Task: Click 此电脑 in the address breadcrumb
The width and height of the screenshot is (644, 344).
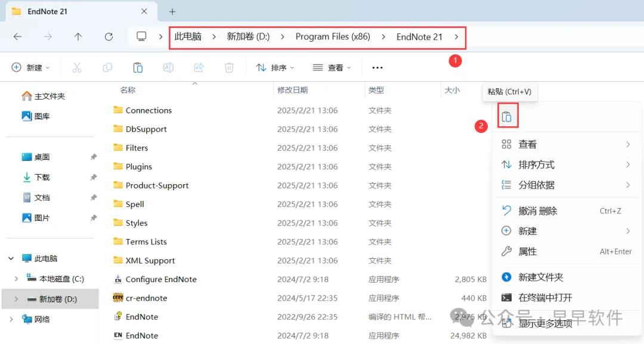Action: [188, 36]
